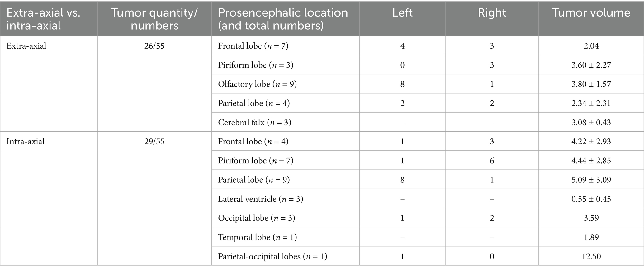
Task: Select the "Cerebral falx (n = 3)" cell
Action: pyautogui.click(x=254, y=122)
